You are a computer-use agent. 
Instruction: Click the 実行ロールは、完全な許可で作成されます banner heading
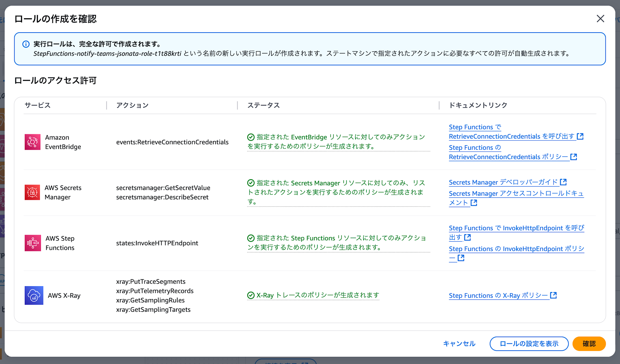pos(97,44)
